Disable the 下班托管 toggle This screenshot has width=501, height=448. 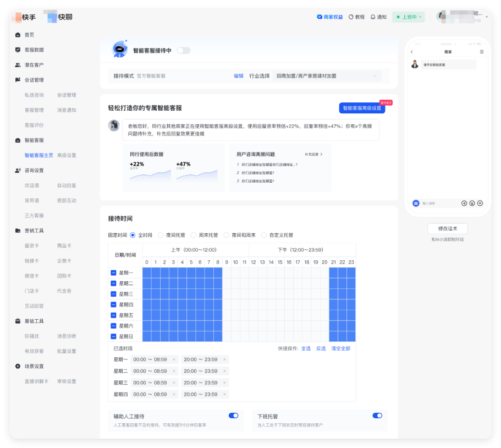(377, 416)
